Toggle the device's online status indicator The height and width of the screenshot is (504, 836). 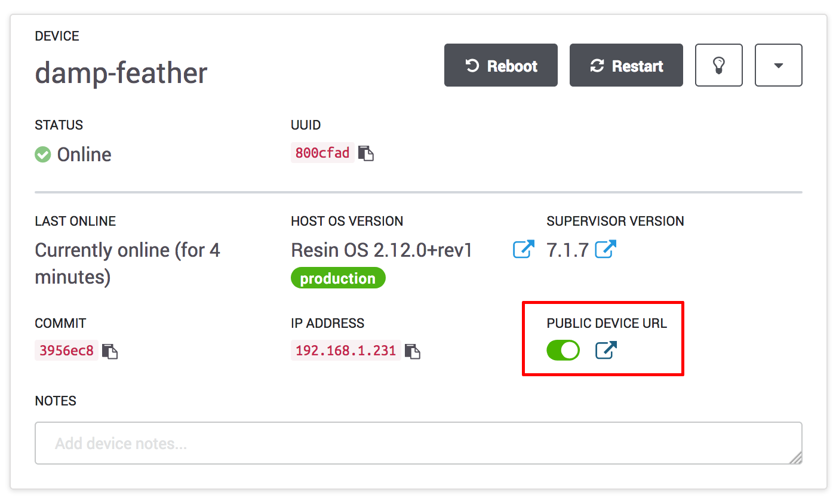point(42,154)
